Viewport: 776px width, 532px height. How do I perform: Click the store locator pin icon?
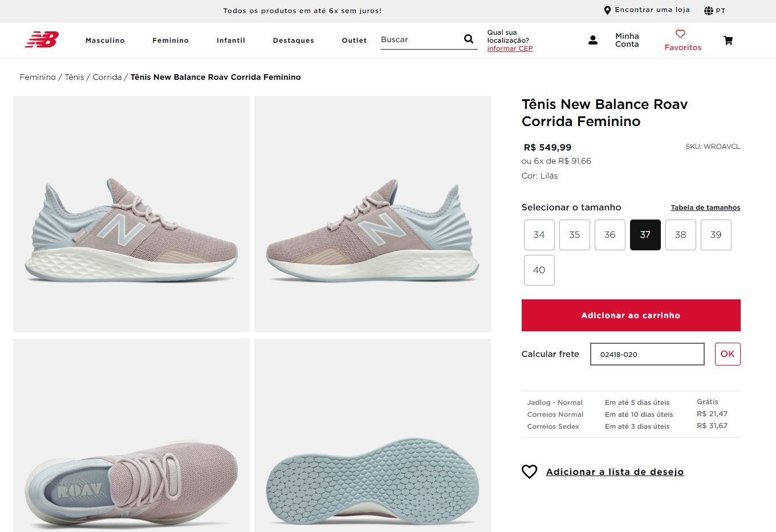(607, 10)
